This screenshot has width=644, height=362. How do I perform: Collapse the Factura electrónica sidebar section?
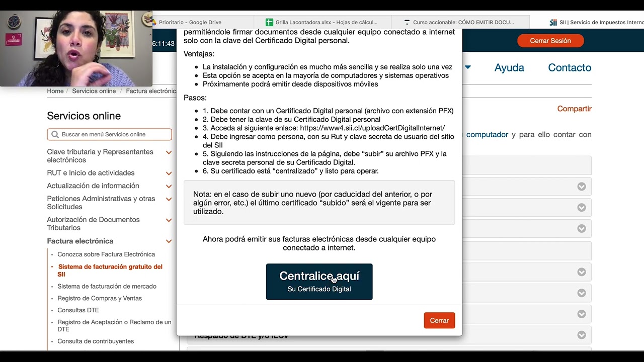click(169, 241)
